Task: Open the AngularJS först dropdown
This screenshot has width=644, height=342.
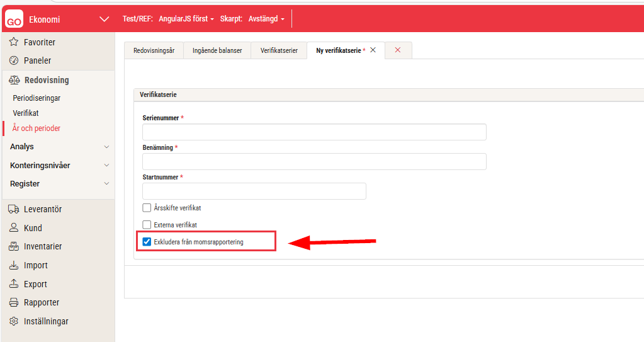Action: 186,19
